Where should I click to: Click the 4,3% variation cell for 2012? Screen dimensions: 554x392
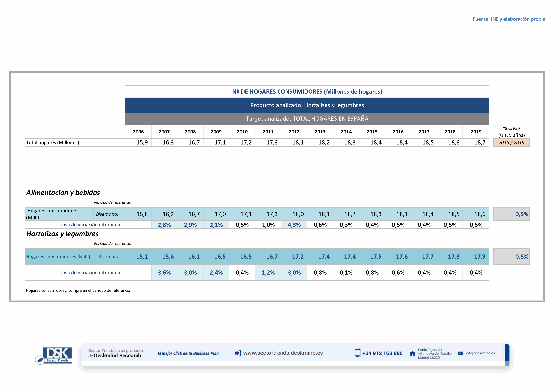(294, 225)
